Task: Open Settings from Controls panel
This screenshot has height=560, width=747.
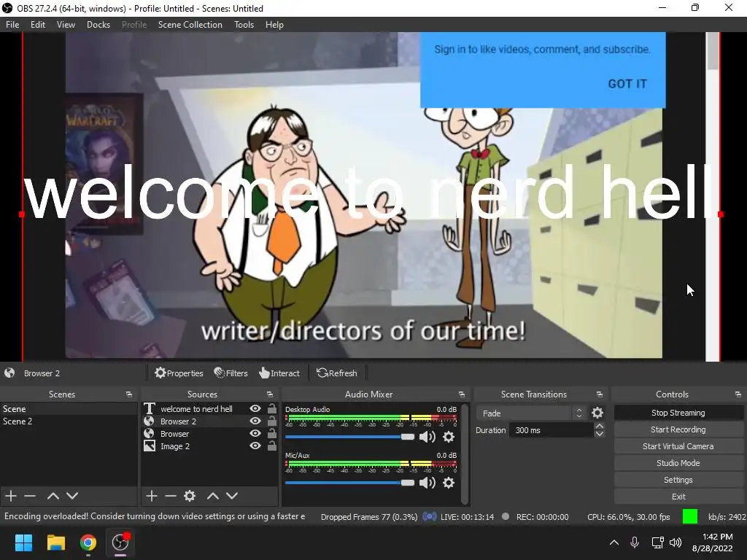Action: [678, 480]
